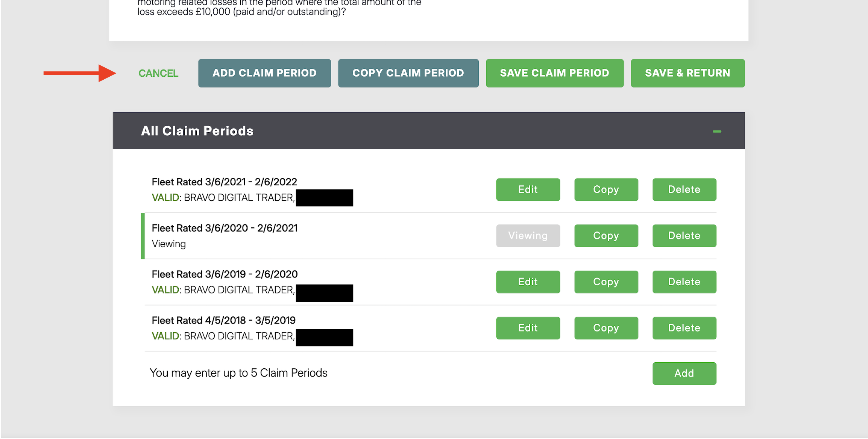Click COPY CLAIM PERIOD button
868x439 pixels.
[x=408, y=73]
